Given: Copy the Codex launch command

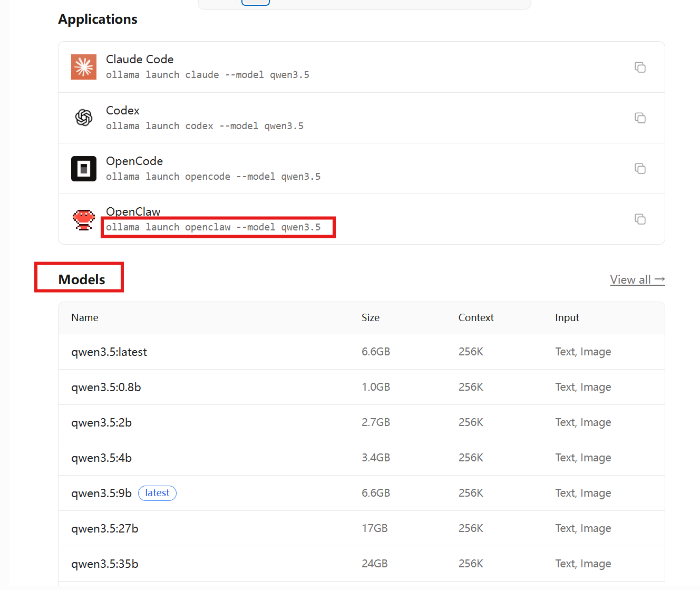Looking at the screenshot, I should [x=640, y=118].
